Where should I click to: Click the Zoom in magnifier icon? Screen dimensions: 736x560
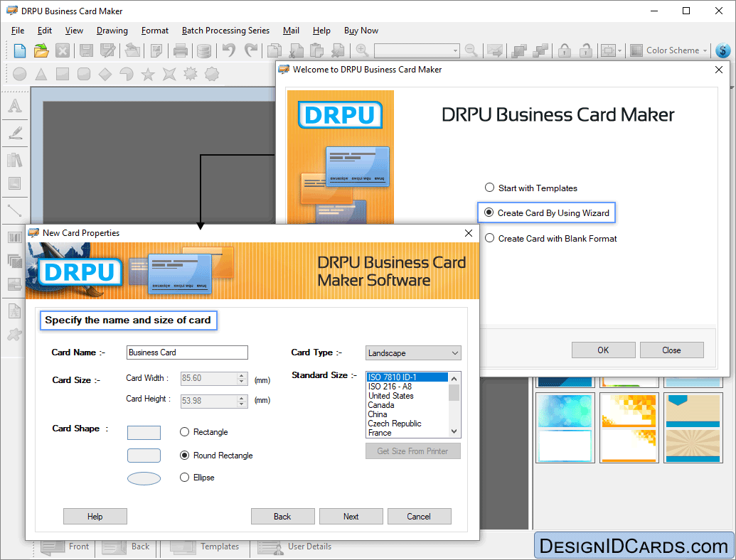pos(362,50)
